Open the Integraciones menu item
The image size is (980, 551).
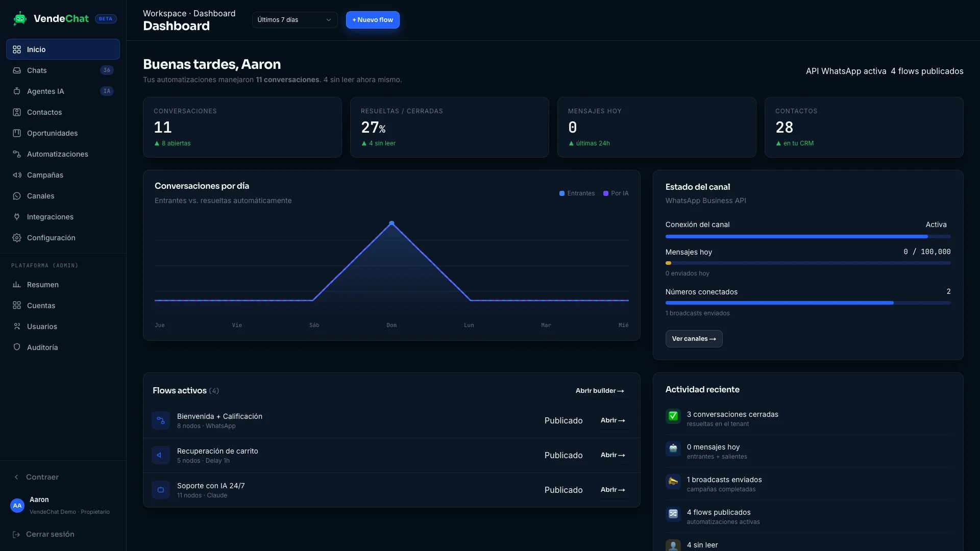click(x=63, y=217)
